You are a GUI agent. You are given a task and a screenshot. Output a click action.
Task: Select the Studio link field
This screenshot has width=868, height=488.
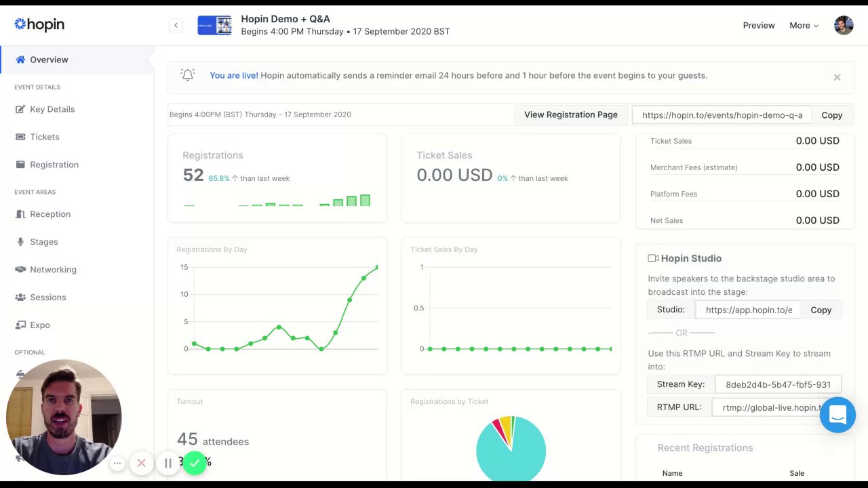pyautogui.click(x=748, y=310)
